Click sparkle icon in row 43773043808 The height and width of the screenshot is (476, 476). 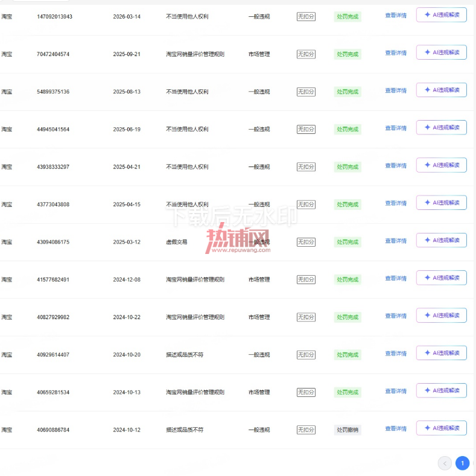(427, 203)
